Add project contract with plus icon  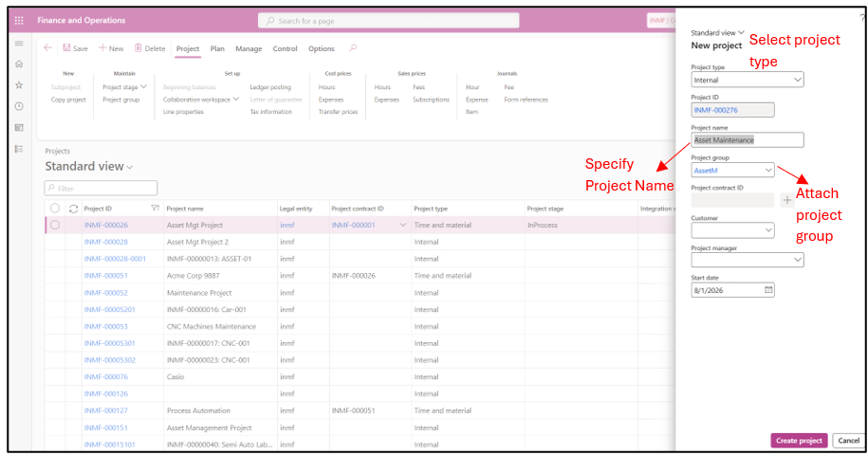pos(786,200)
